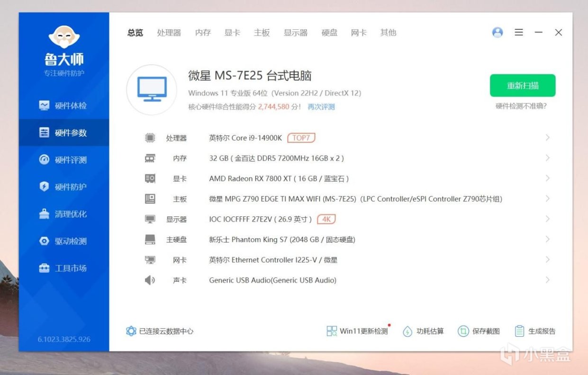
Task: Expand the 显示器 row chevron
Action: tap(547, 219)
